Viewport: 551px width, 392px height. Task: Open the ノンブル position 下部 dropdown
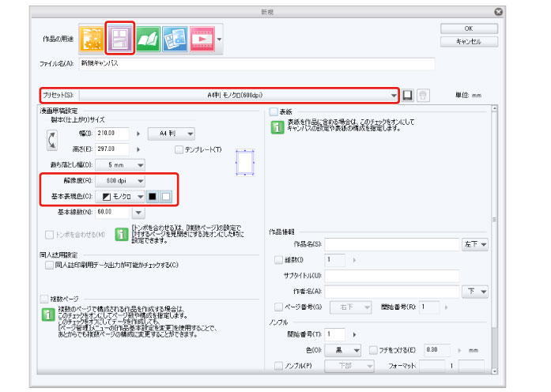(349, 366)
